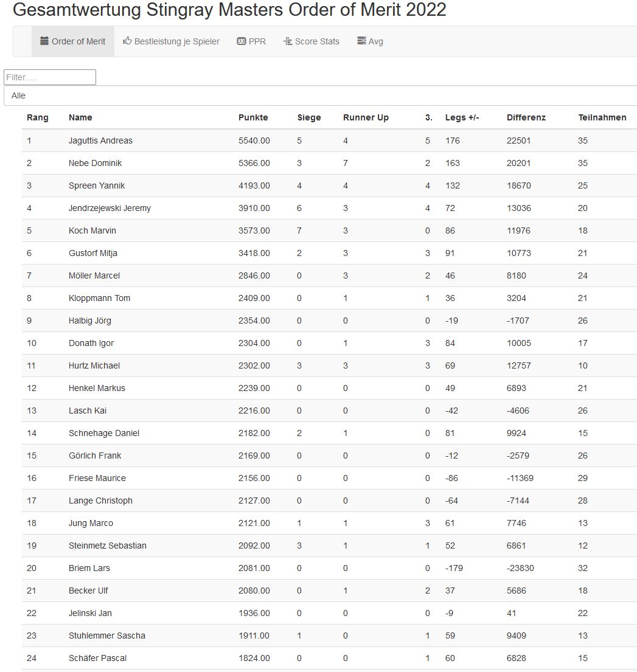
Task: Expand the Alle dropdown selector
Action: (x=320, y=95)
